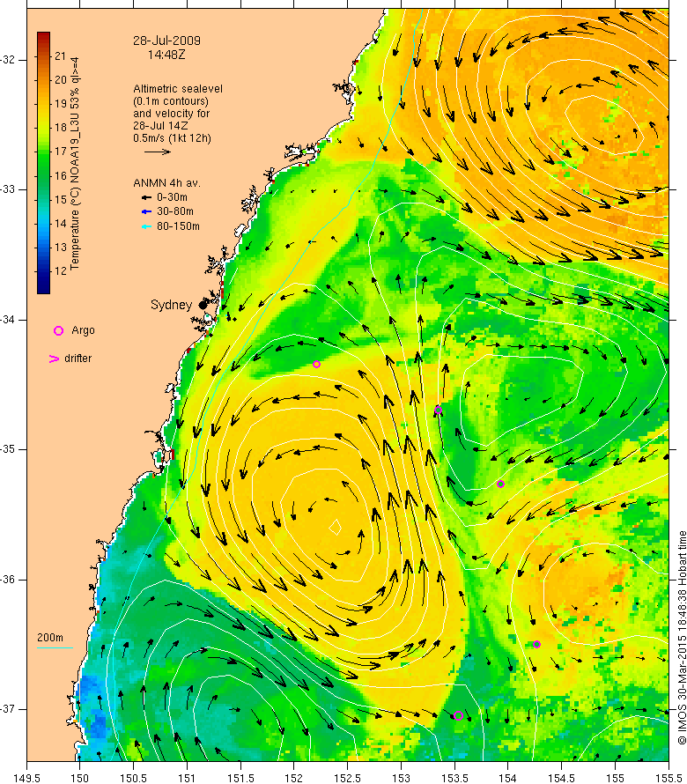Click the longitude axis label 153.5
Viewport: 687px width, 784px height.
(454, 779)
